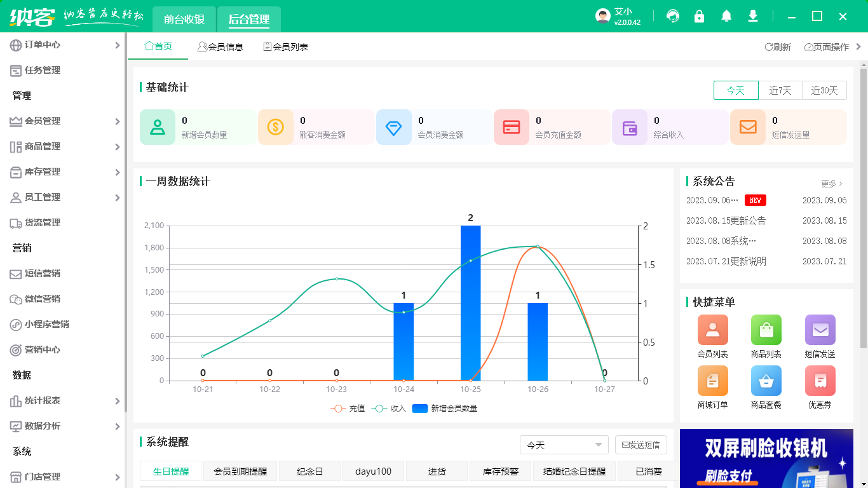The image size is (868, 488).
Task: Click the 综合收入 wallet icon
Action: tap(630, 127)
